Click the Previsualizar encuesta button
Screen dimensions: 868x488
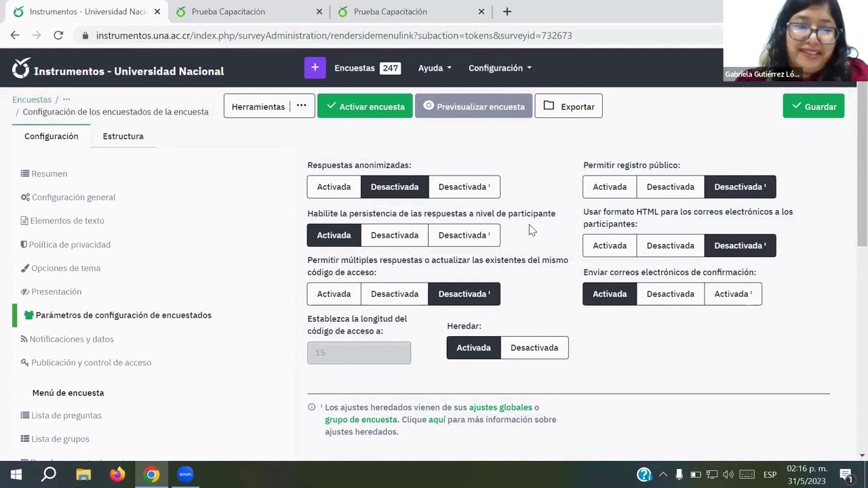[x=473, y=106]
